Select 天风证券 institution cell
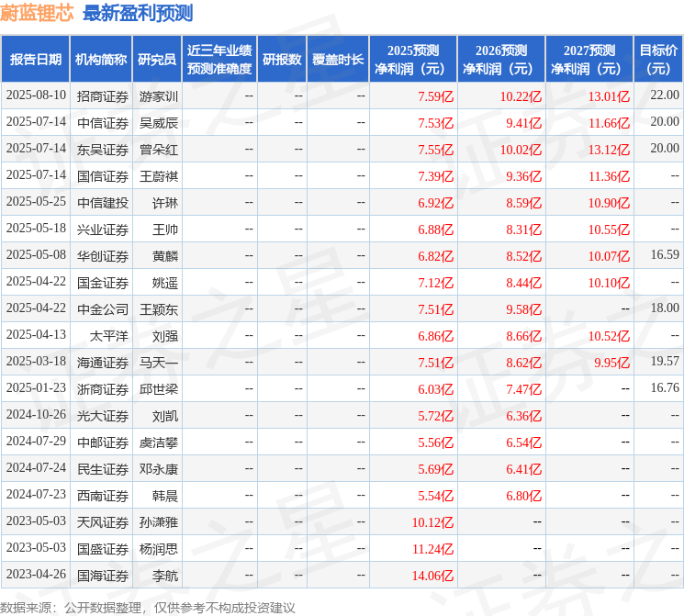Image resolution: width=684 pixels, height=616 pixels. click(103, 521)
